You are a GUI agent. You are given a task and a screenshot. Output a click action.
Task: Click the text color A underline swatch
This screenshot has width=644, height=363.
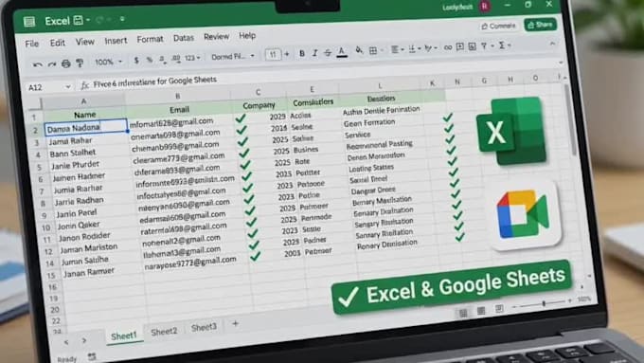[x=342, y=52]
